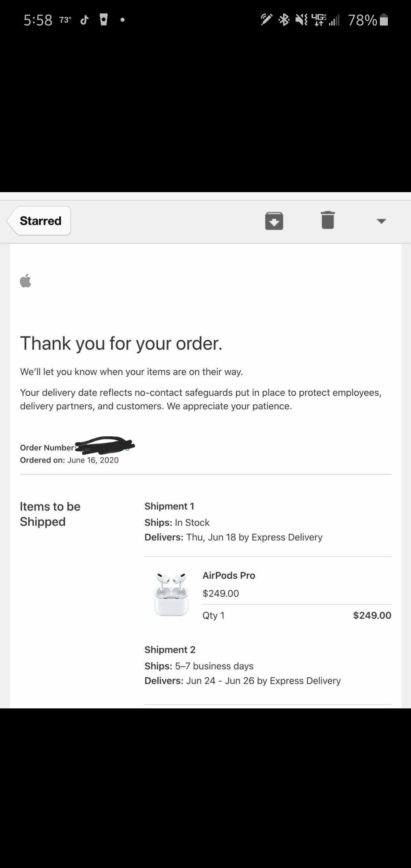This screenshot has width=411, height=868.
Task: Delete the email using the trash icon
Action: click(328, 220)
